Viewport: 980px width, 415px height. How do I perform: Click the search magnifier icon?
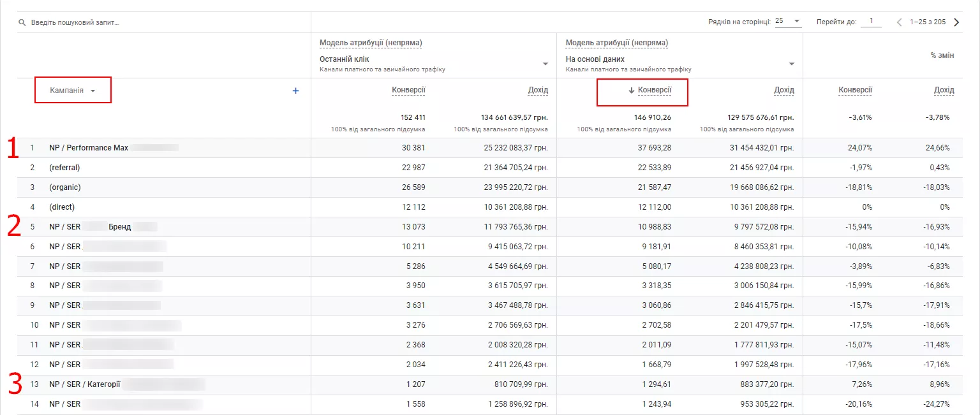[22, 22]
